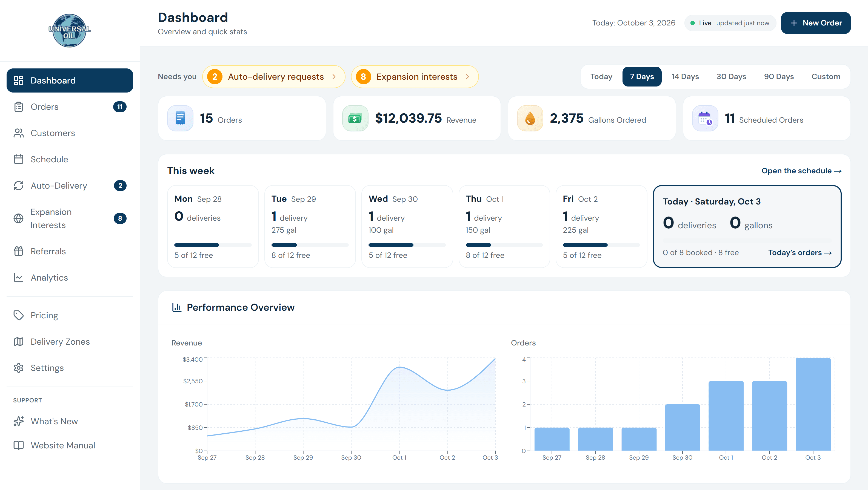This screenshot has height=490, width=868.
Task: Open the Thu Oct 1 day card
Action: (504, 226)
